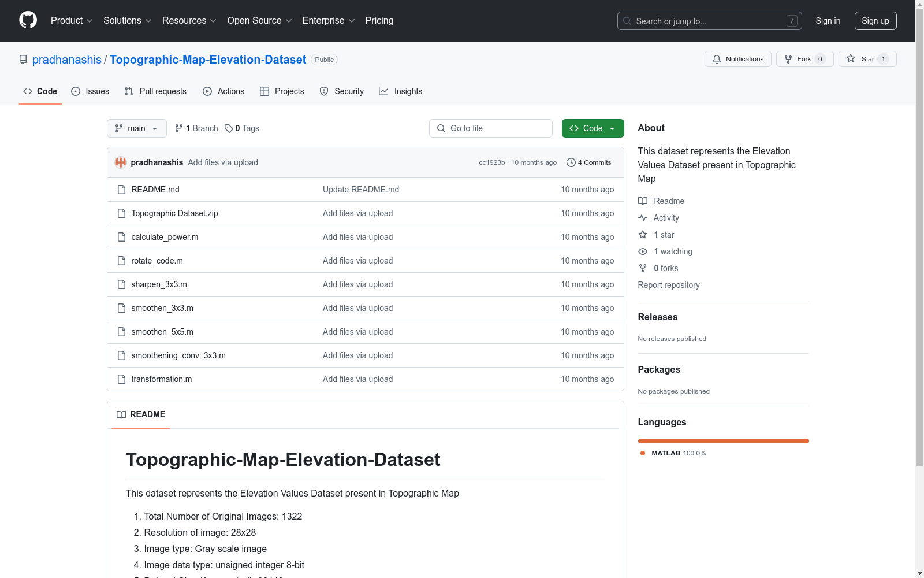The width and height of the screenshot is (924, 578).
Task: Click the file icon next to Topographic Dataset.zip
Action: (x=121, y=213)
